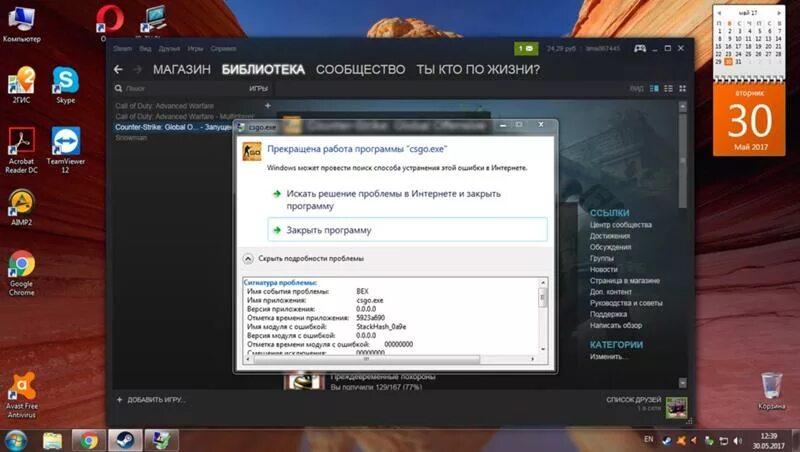800x452 pixels.
Task: Go to the БИБЛИОТЕКА tab
Action: 263,70
